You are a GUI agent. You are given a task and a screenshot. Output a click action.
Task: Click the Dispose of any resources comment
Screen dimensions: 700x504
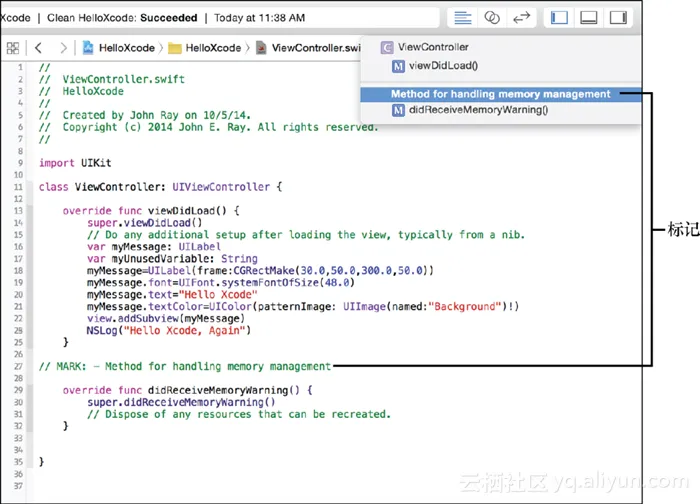[x=239, y=414]
